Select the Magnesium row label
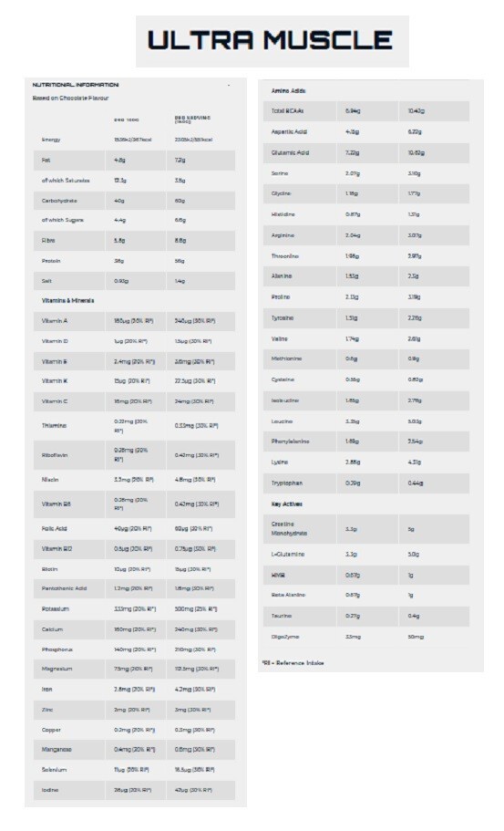This screenshot has width=504, height=831. (57, 669)
